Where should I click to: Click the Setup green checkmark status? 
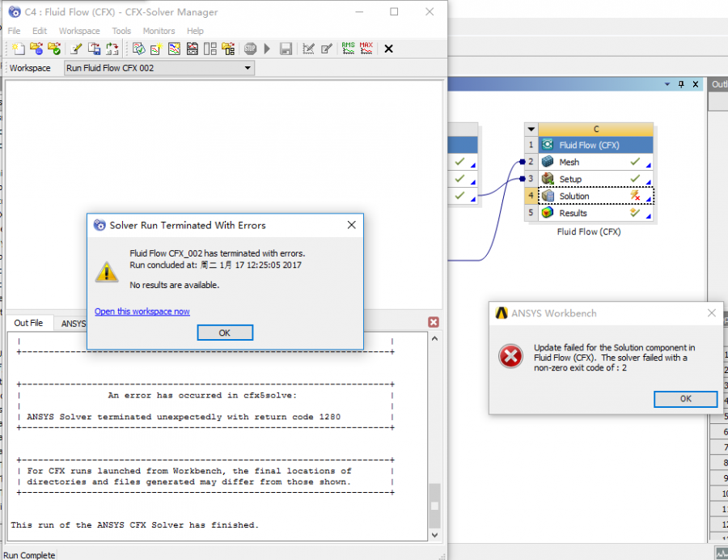tap(635, 178)
